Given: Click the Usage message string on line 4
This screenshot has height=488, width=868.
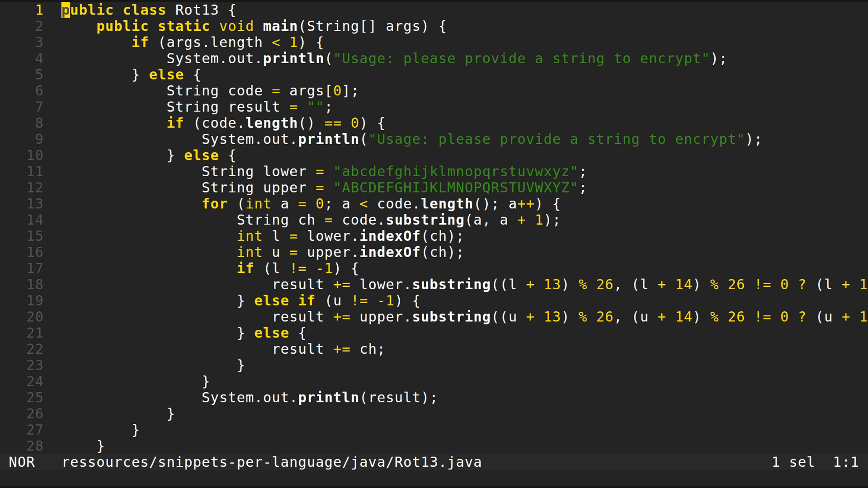Looking at the screenshot, I should pos(520,58).
